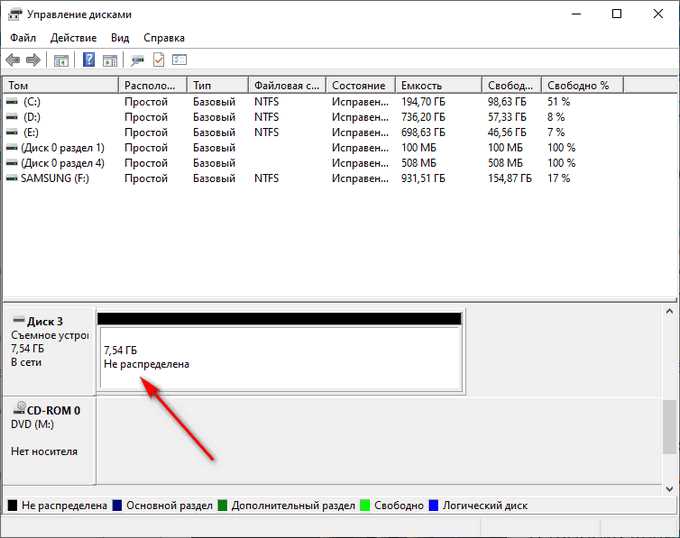The width and height of the screenshot is (680, 538).
Task: Sort by the Емкость column header
Action: [438, 85]
